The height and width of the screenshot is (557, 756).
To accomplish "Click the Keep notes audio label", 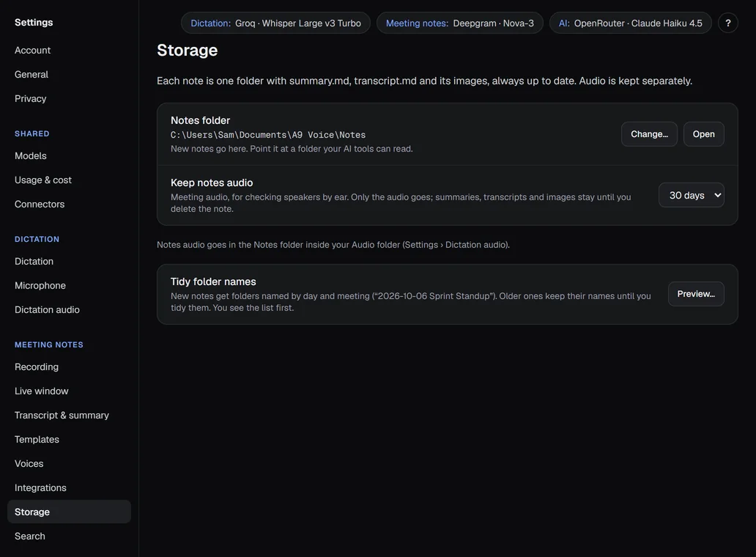I will tap(212, 182).
